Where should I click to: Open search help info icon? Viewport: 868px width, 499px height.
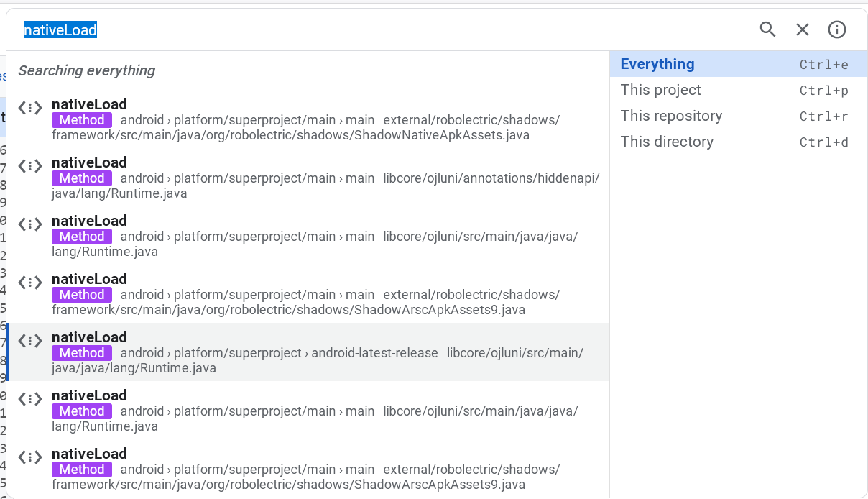pos(836,29)
